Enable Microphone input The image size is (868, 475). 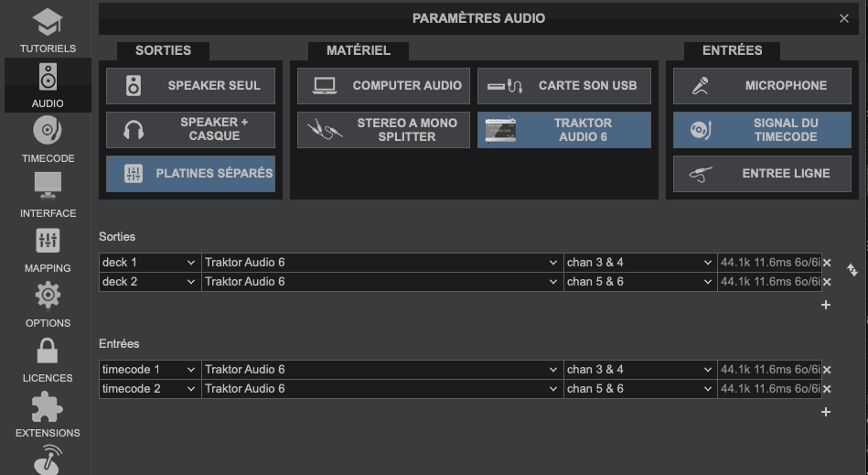click(762, 86)
